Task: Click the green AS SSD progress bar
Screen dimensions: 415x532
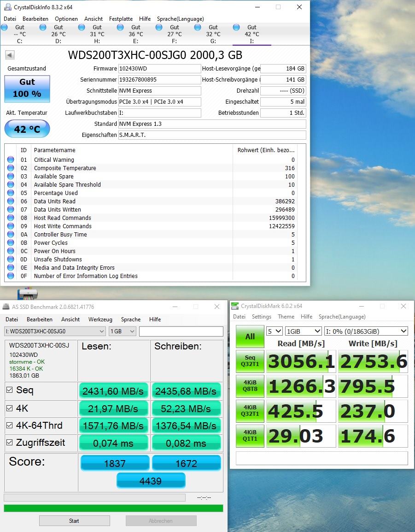Action: tap(114, 508)
